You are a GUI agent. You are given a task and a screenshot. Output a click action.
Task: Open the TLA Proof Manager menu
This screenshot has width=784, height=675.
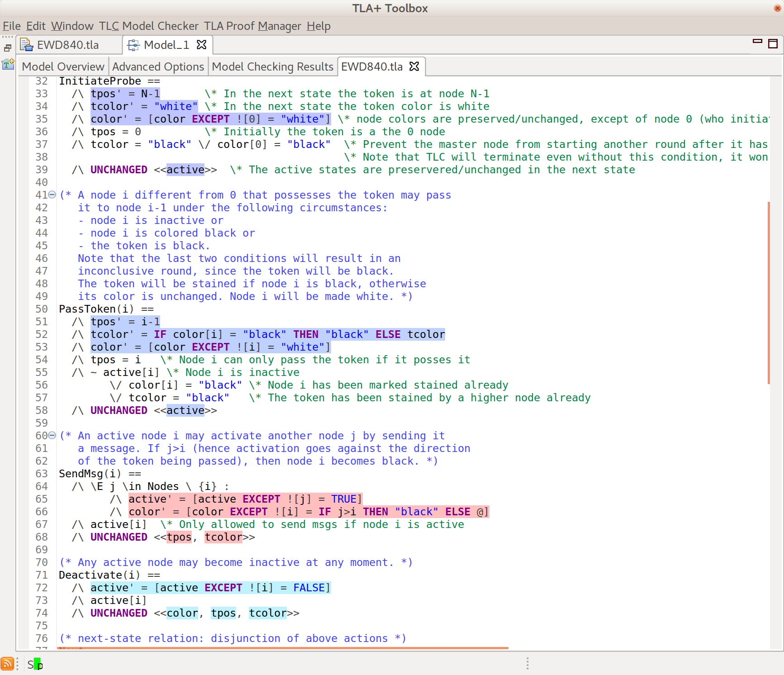[252, 26]
